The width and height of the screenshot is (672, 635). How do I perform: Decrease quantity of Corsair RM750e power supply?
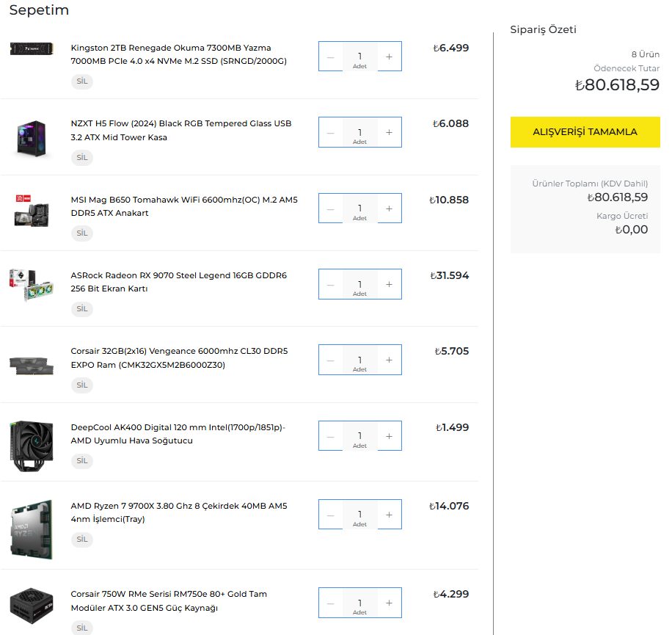coord(331,603)
